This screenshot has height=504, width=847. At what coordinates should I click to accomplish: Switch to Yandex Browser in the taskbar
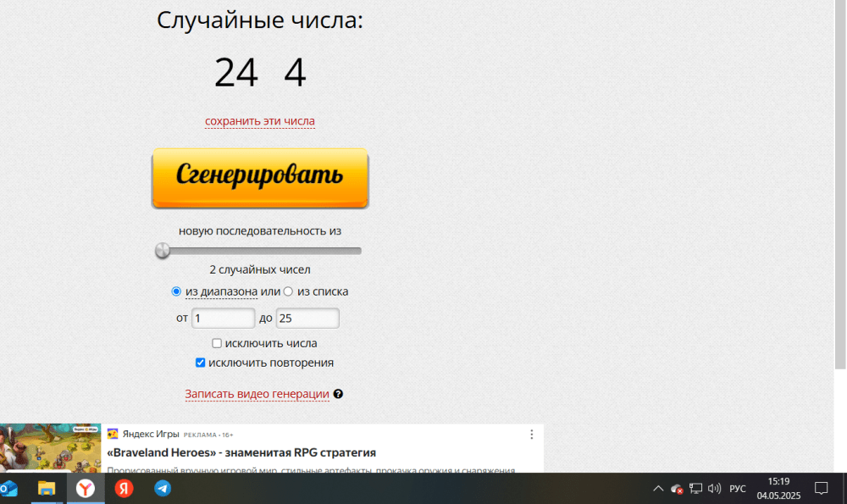coord(86,489)
